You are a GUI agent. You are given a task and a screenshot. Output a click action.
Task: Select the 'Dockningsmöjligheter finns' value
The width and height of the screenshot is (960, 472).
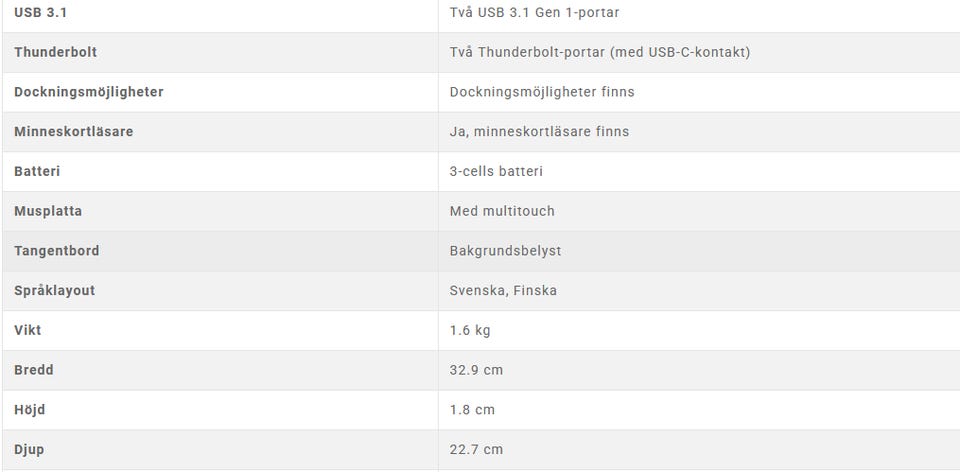click(x=542, y=92)
